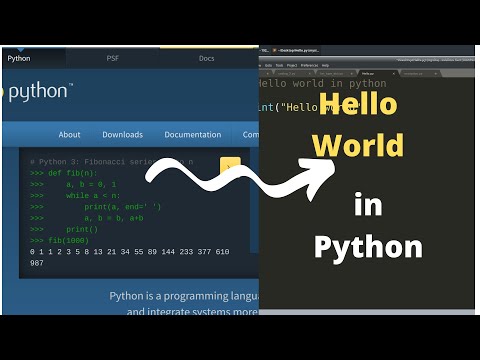This screenshot has height=360, width=480.
Task: Click the '# Python 3: Fibonacci series' comment line
Action: coord(112,162)
